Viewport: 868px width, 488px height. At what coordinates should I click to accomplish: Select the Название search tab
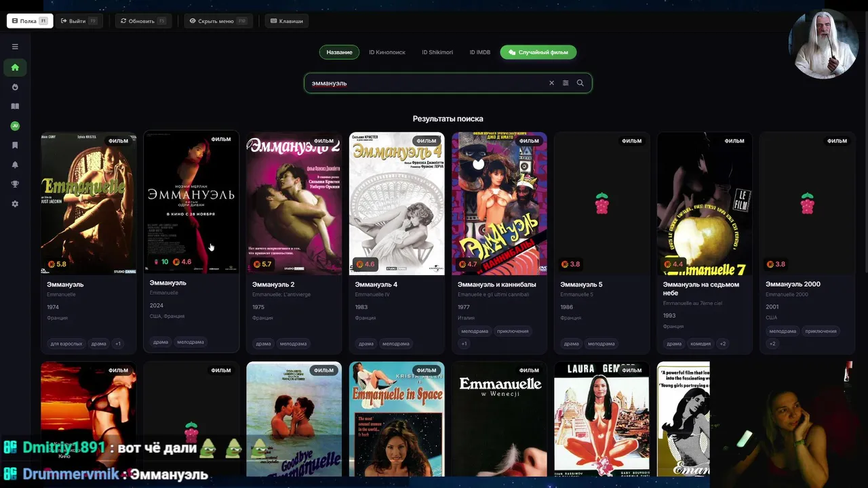[x=339, y=52]
